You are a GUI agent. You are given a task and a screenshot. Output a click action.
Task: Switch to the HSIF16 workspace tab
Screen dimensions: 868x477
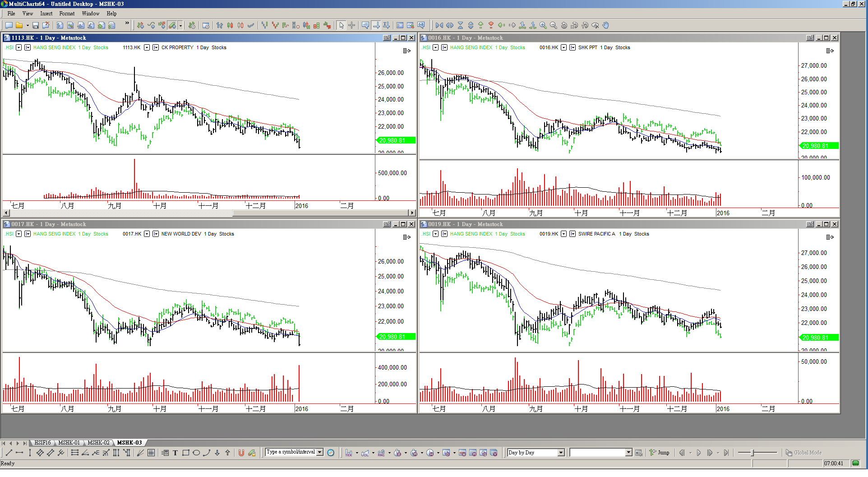[x=42, y=443]
